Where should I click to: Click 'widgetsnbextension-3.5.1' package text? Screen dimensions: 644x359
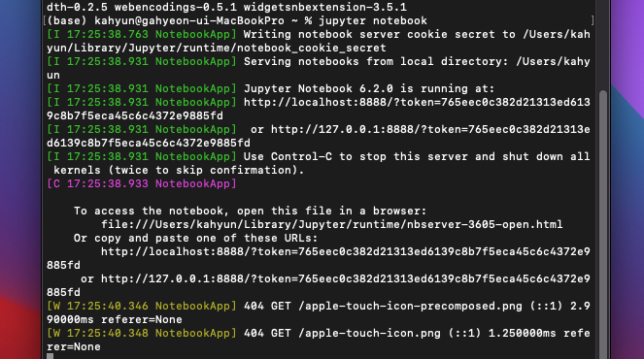(324, 7)
